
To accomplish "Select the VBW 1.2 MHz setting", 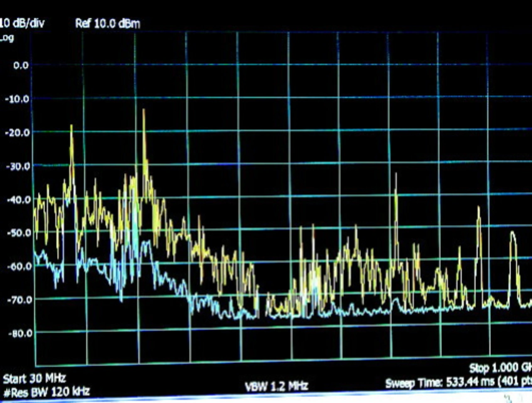I will click(x=276, y=386).
